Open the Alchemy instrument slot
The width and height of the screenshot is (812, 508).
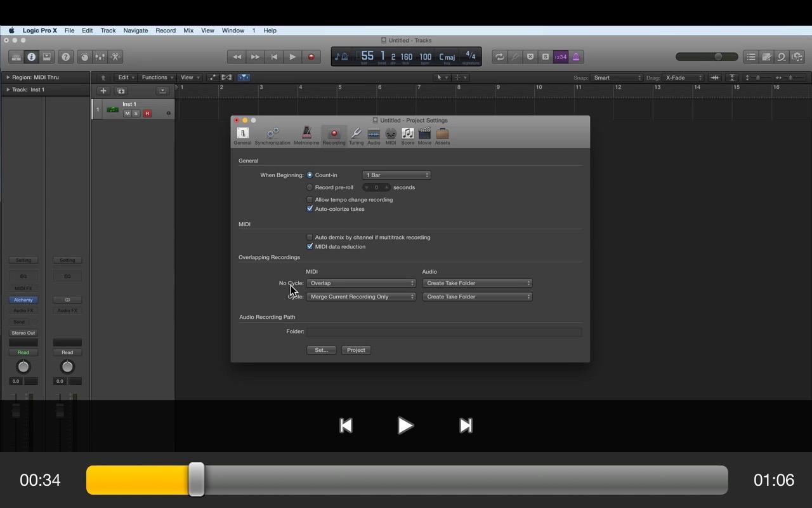pyautogui.click(x=23, y=300)
